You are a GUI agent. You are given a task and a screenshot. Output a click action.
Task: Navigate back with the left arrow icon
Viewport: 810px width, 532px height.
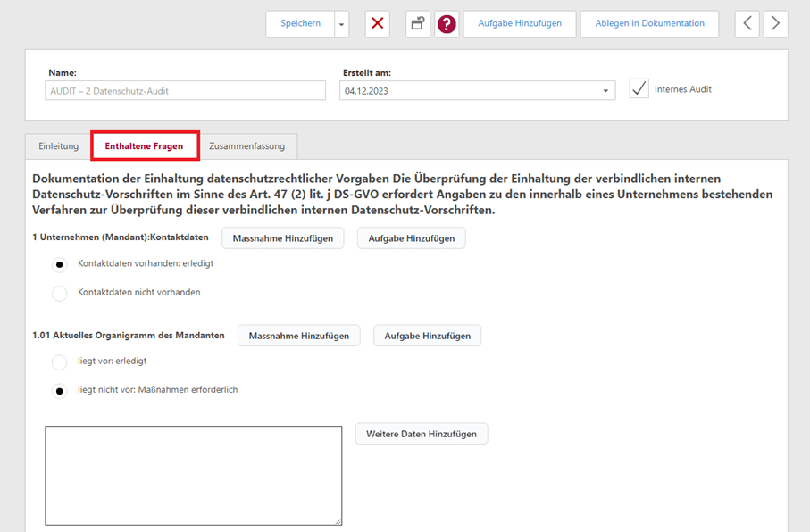(747, 24)
